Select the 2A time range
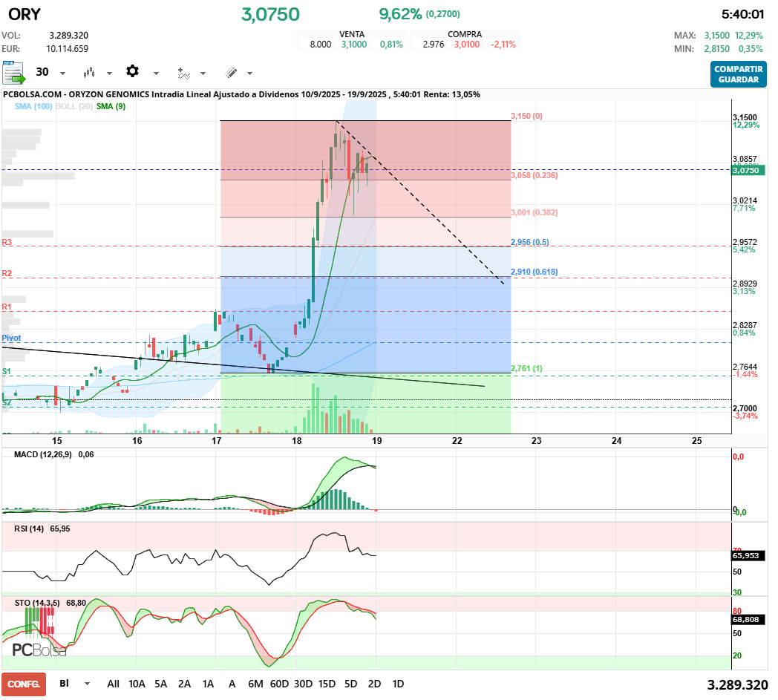Viewport: 778px width, 700px height. (x=185, y=684)
